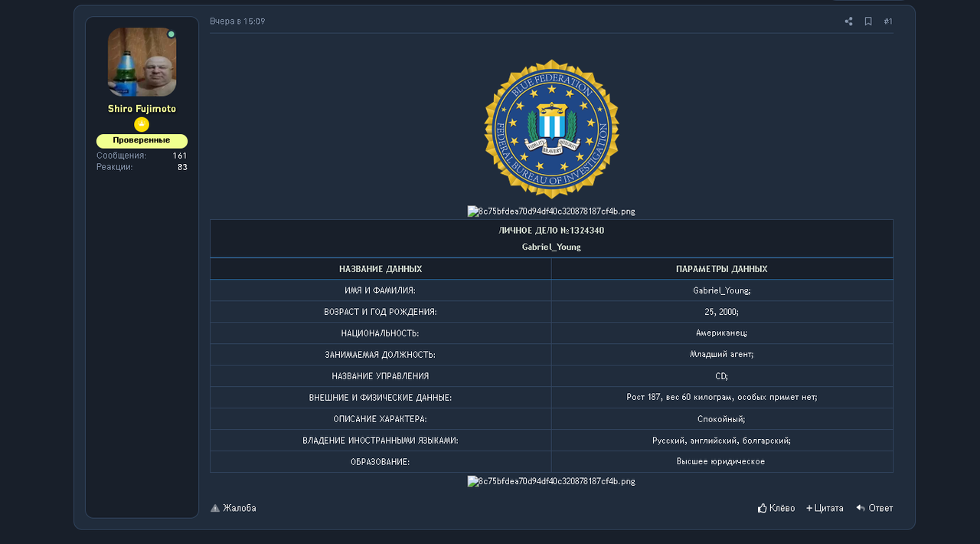Click the ПАРАМЕТРЫ ДАННЫХ column header
This screenshot has width=980, height=544.
click(x=722, y=269)
